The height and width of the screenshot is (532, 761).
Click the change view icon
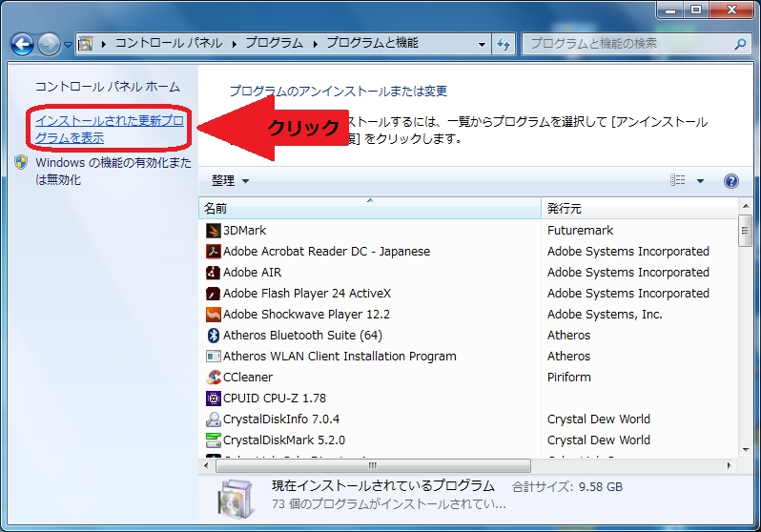[677, 180]
